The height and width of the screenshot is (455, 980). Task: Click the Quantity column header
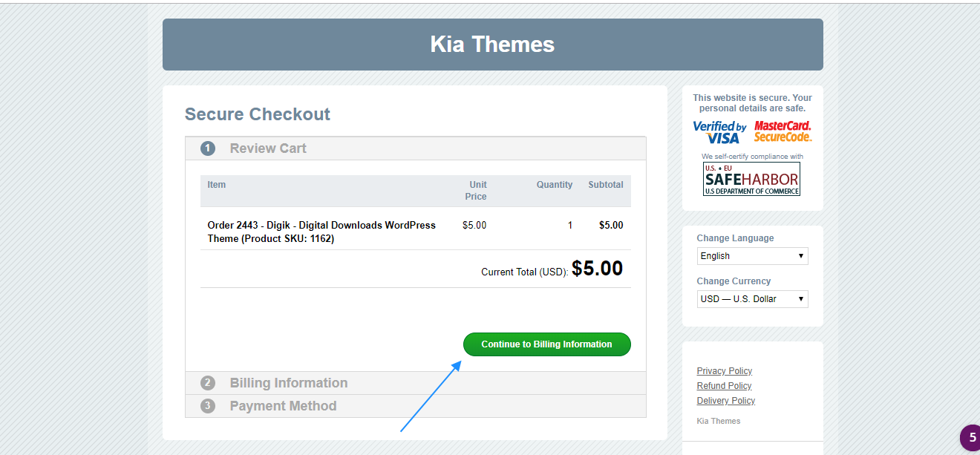(x=555, y=185)
